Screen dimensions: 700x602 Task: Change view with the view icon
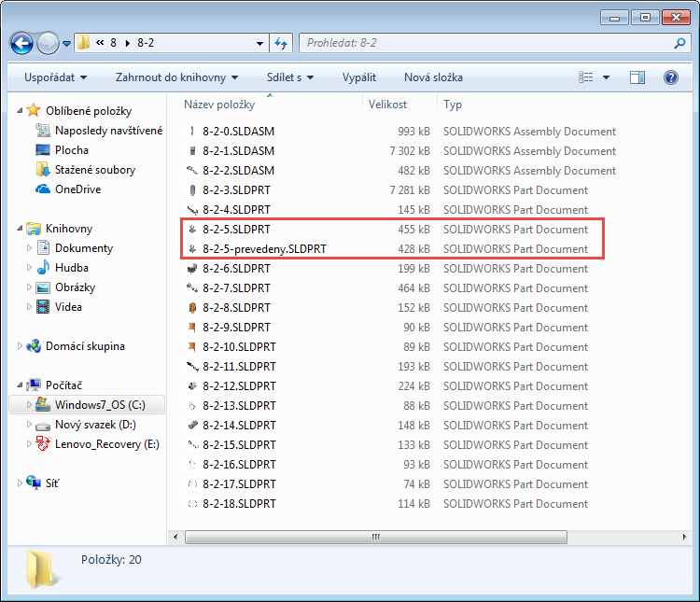586,77
